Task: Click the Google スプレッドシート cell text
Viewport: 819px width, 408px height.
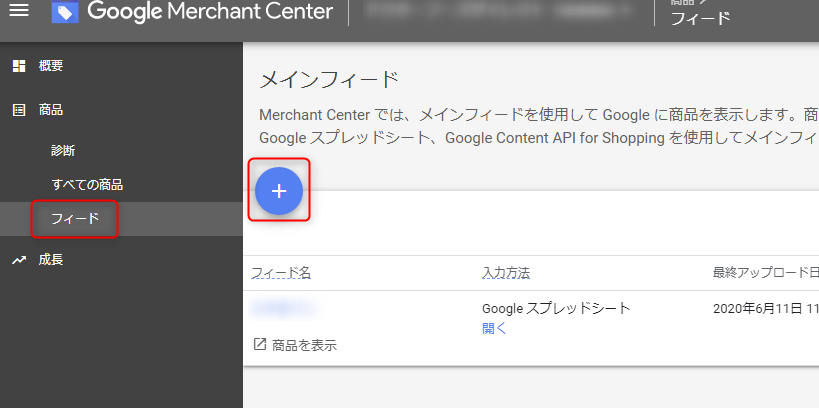Action: click(x=556, y=309)
